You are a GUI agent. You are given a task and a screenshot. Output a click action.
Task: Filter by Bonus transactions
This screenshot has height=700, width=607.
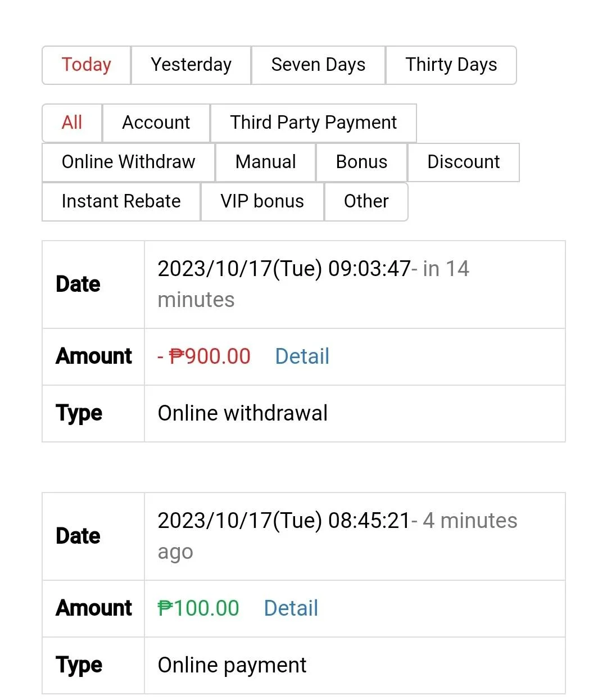pyautogui.click(x=361, y=162)
